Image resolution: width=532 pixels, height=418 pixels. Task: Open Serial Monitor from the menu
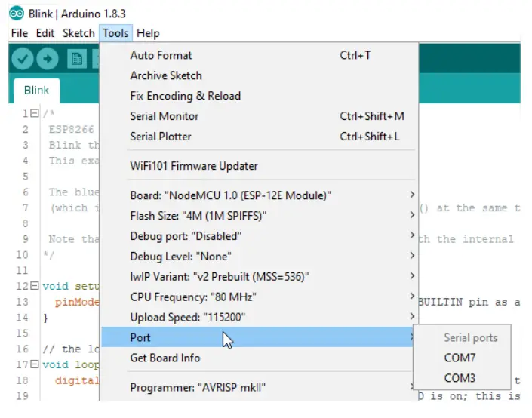(260, 116)
